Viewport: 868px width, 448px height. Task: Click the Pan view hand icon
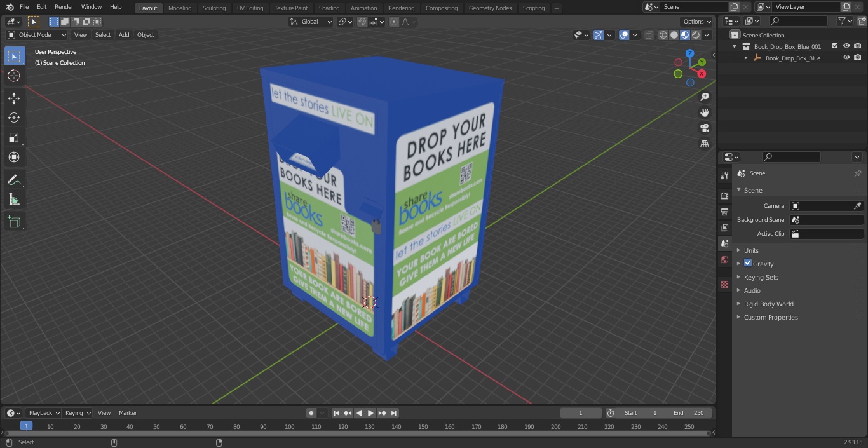click(x=705, y=112)
